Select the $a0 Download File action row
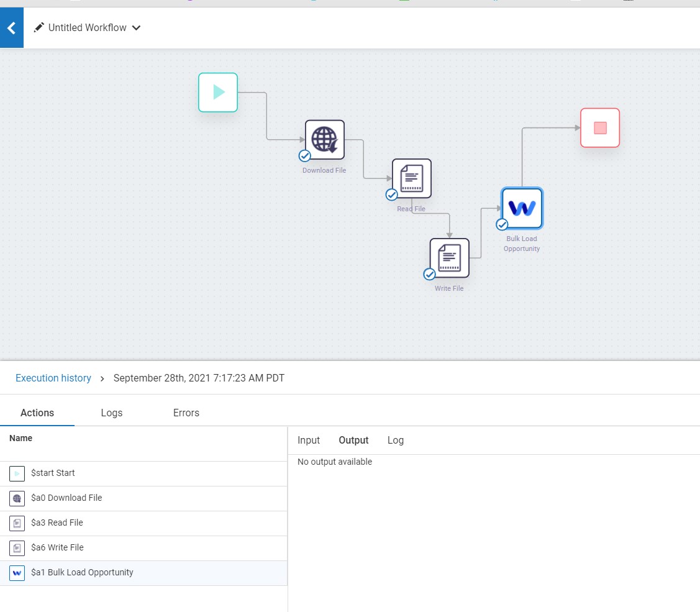This screenshot has height=612, width=700. (143, 498)
